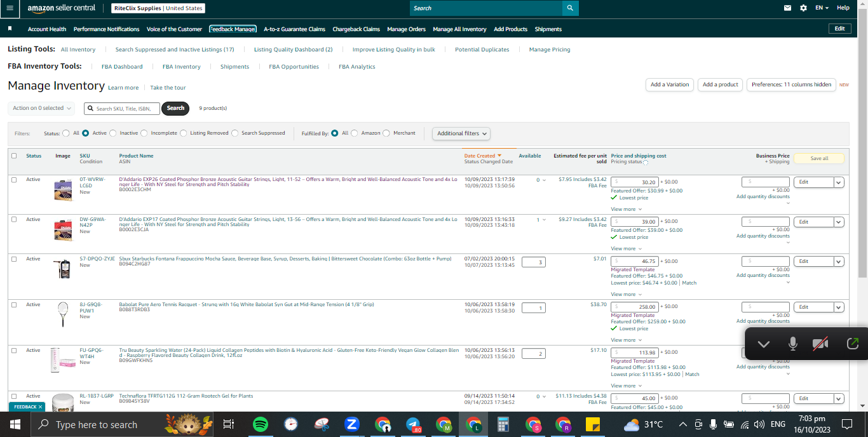Click the Add a product button
The image size is (868, 437).
point(720,84)
